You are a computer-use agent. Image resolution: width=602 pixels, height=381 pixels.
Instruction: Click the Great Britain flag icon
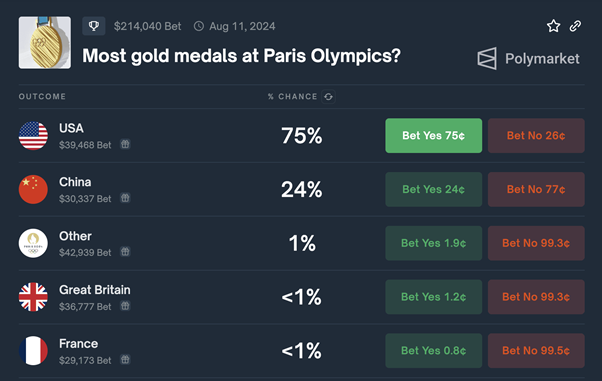click(33, 297)
